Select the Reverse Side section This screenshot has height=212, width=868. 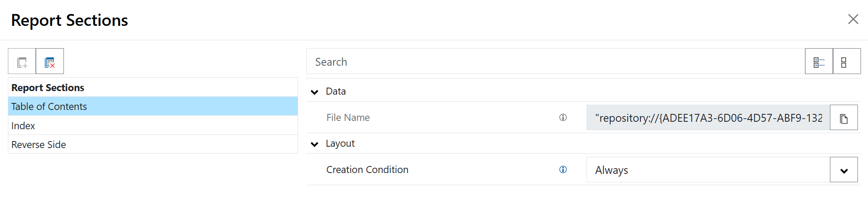(39, 145)
